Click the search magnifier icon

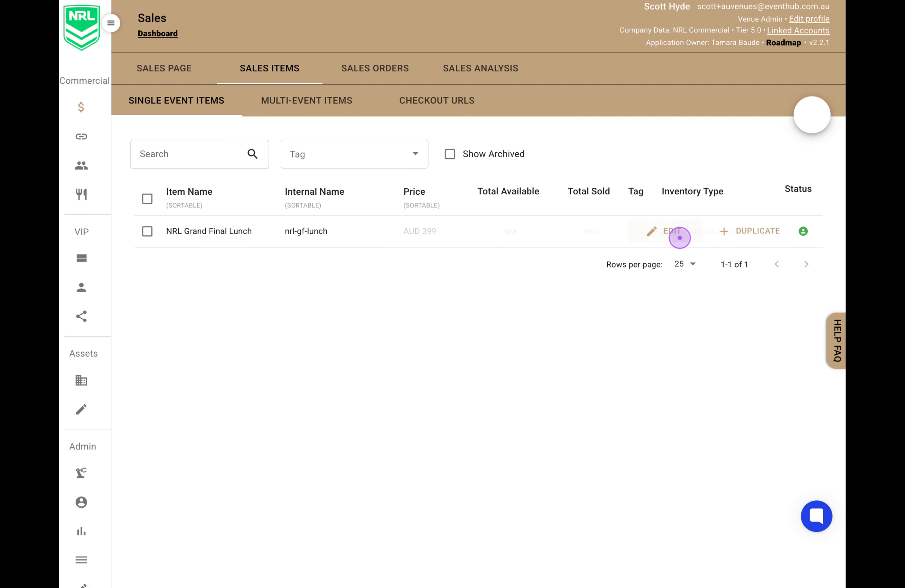[252, 154]
